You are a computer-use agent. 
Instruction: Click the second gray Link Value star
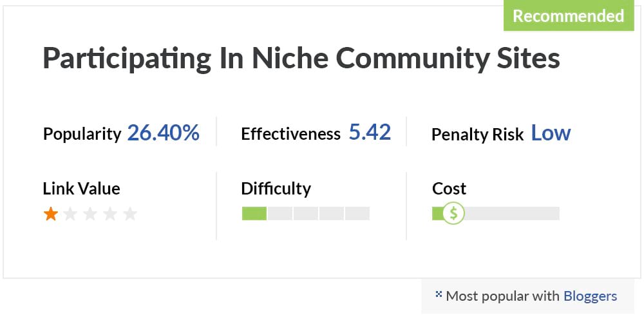coord(70,214)
